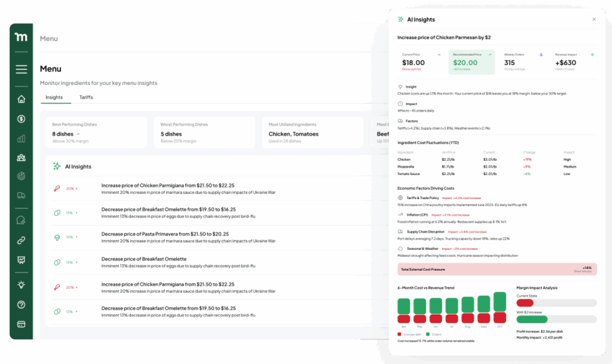Close the AI Insights panel
The height and width of the screenshot is (364, 612).
[593, 20]
